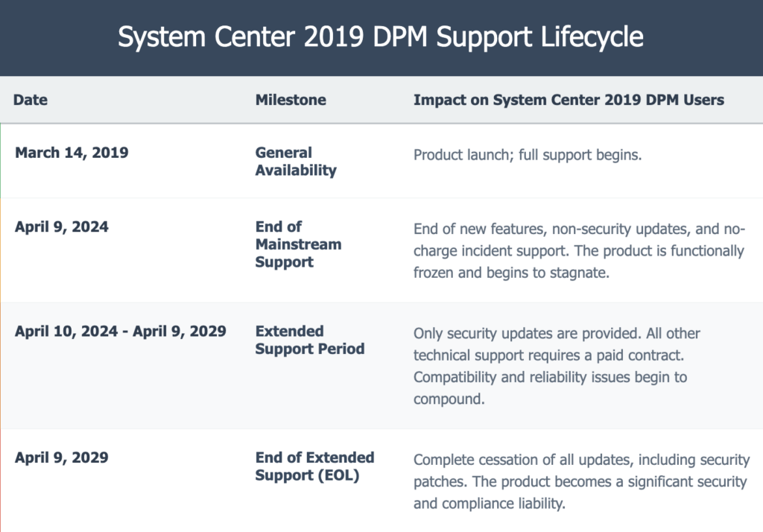This screenshot has height=532, width=763.
Task: Click the General Availability milestone
Action: (x=295, y=162)
